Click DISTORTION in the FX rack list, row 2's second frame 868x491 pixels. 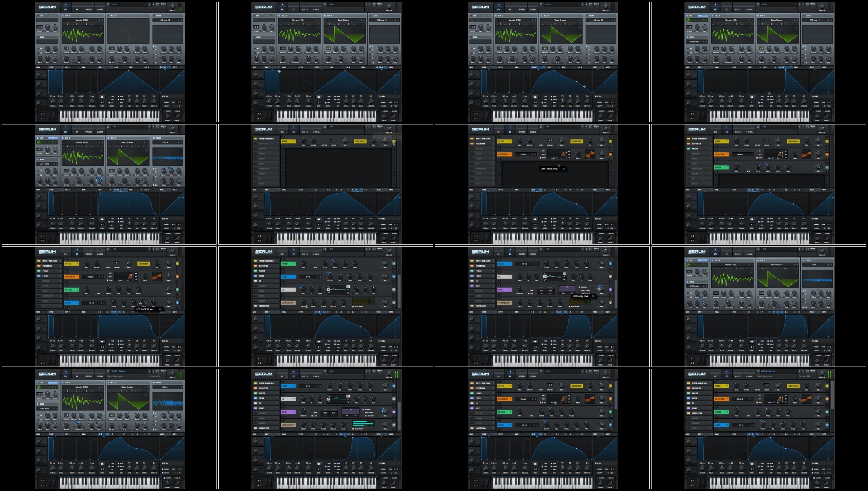(266, 144)
